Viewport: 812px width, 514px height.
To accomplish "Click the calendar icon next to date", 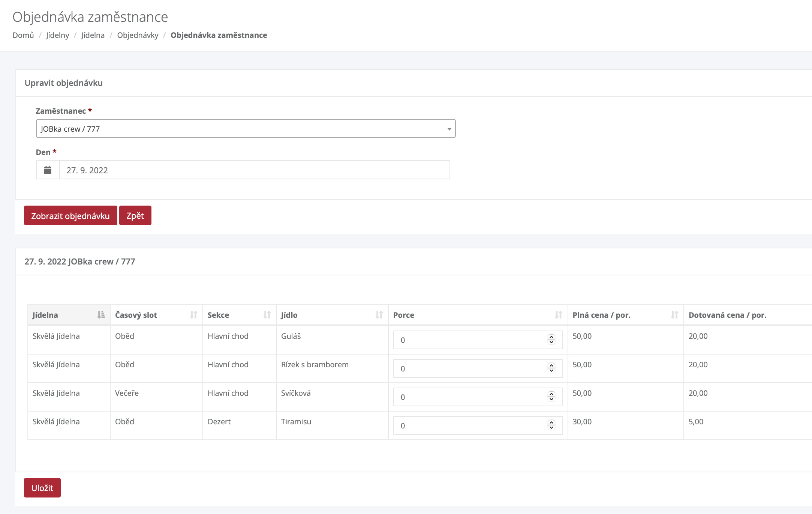I will point(48,170).
